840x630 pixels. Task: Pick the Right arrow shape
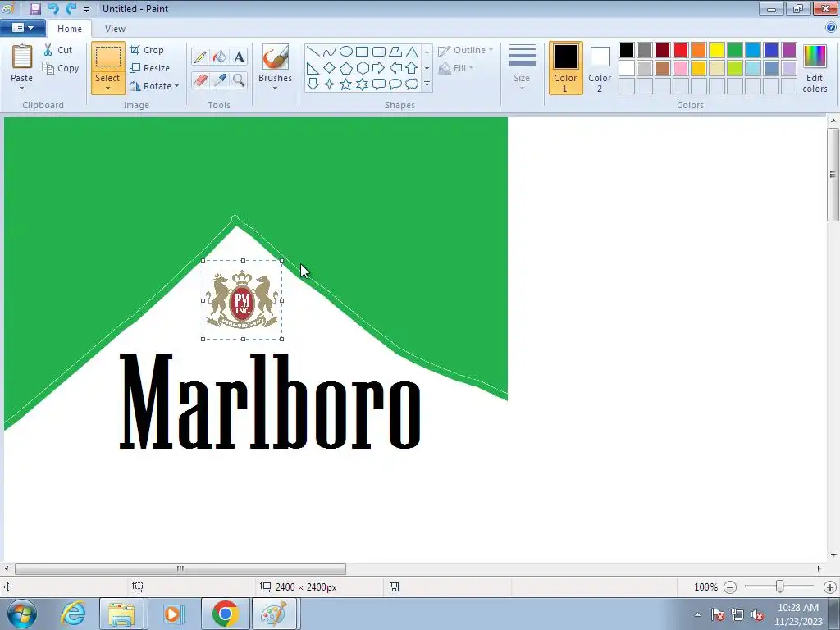(379, 68)
